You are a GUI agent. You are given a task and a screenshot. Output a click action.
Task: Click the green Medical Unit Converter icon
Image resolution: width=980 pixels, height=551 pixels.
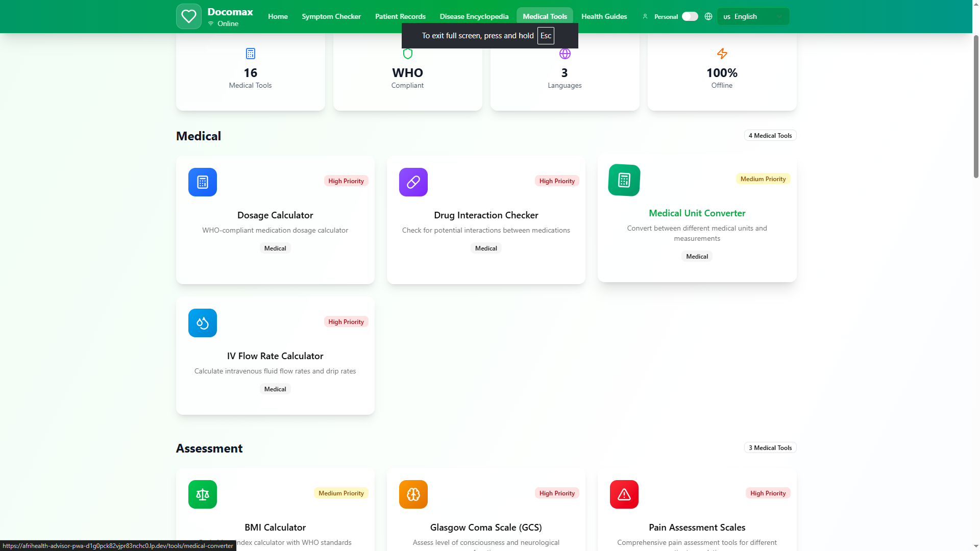(624, 180)
